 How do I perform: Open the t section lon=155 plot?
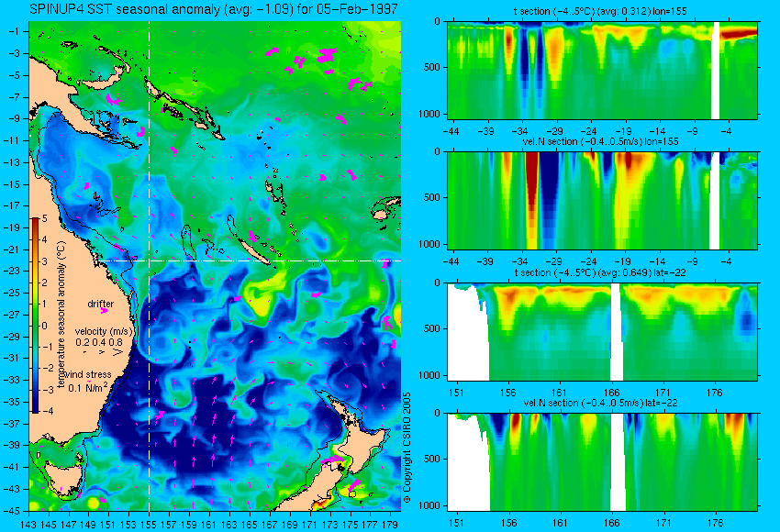602,70
